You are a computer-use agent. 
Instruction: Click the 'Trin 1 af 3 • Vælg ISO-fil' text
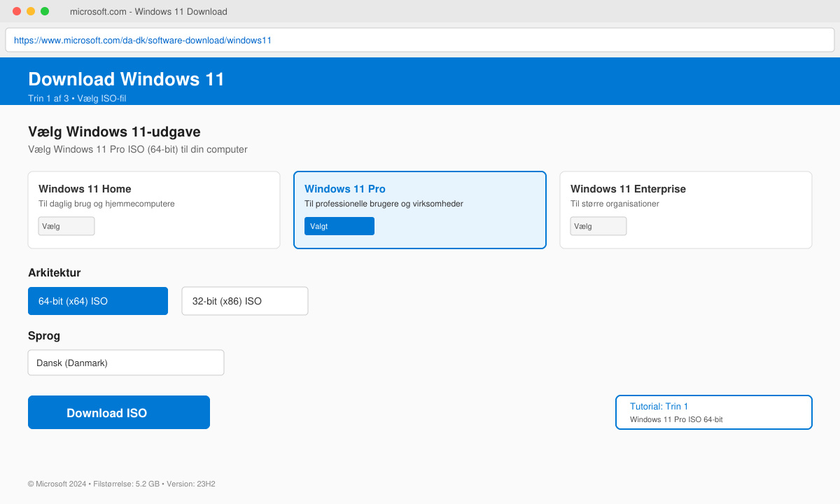tap(77, 99)
